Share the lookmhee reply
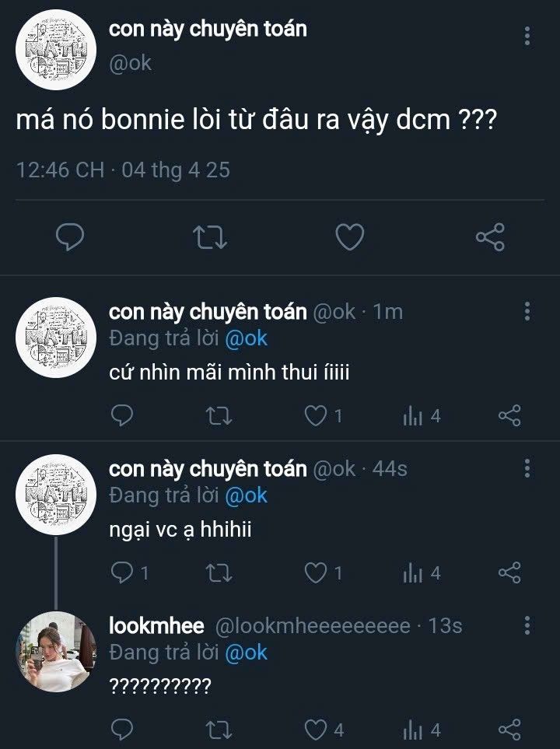The height and width of the screenshot is (749, 560). 509,730
